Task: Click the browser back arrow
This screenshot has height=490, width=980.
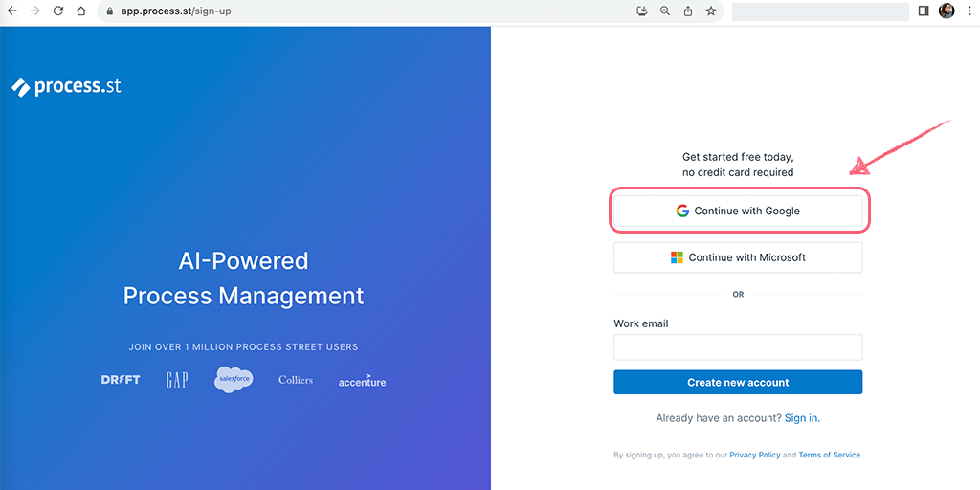Action: (x=12, y=11)
